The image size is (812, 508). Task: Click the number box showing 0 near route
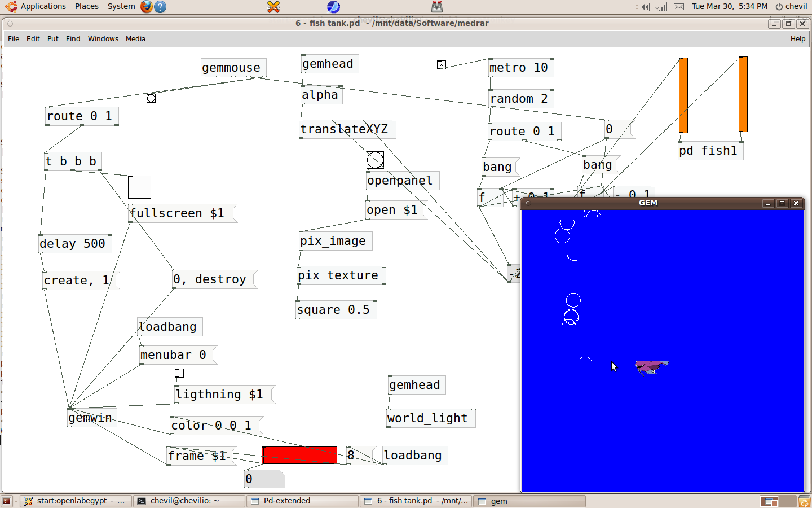pos(619,129)
